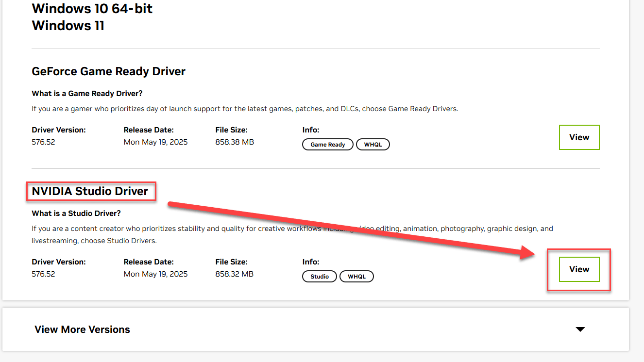Click the Studio info badge

[x=319, y=277]
